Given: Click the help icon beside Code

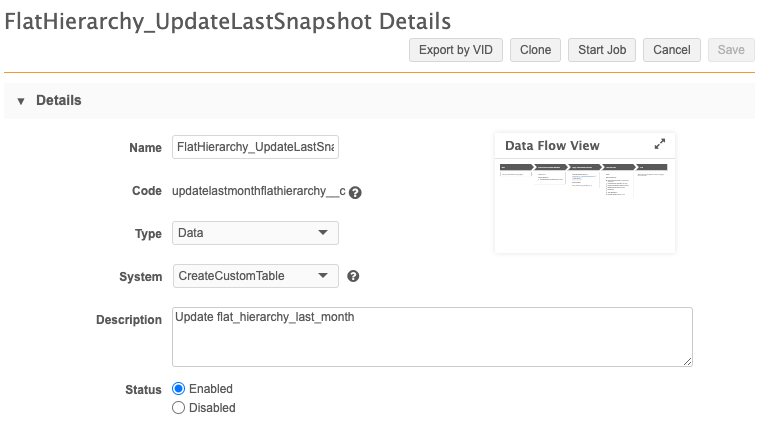Looking at the screenshot, I should pos(355,192).
